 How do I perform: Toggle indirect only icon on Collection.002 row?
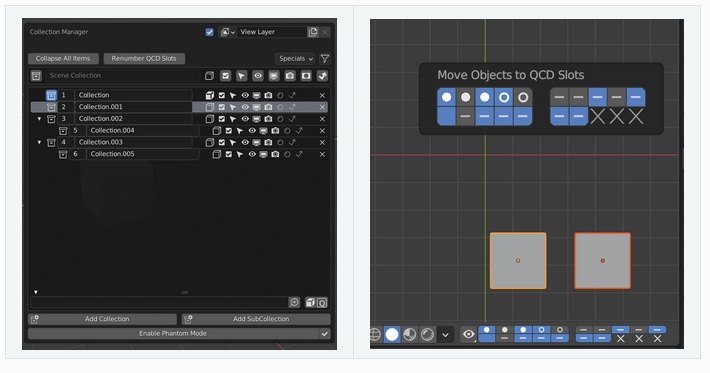point(292,119)
